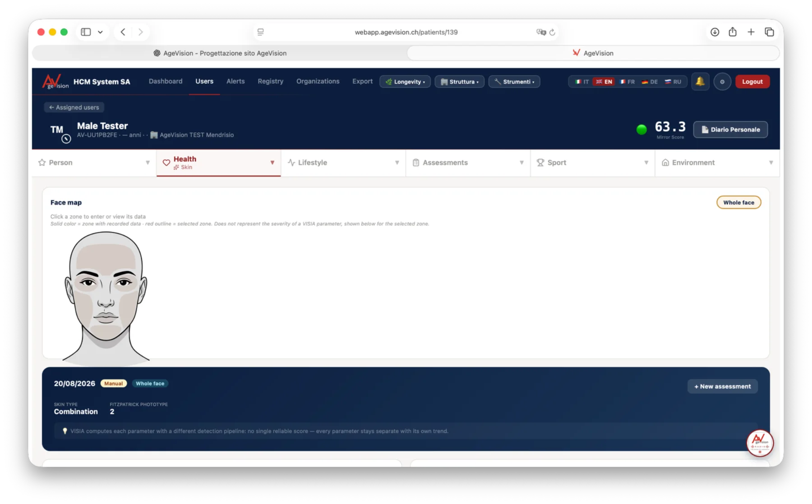
Task: Switch language to IT
Action: pos(581,82)
